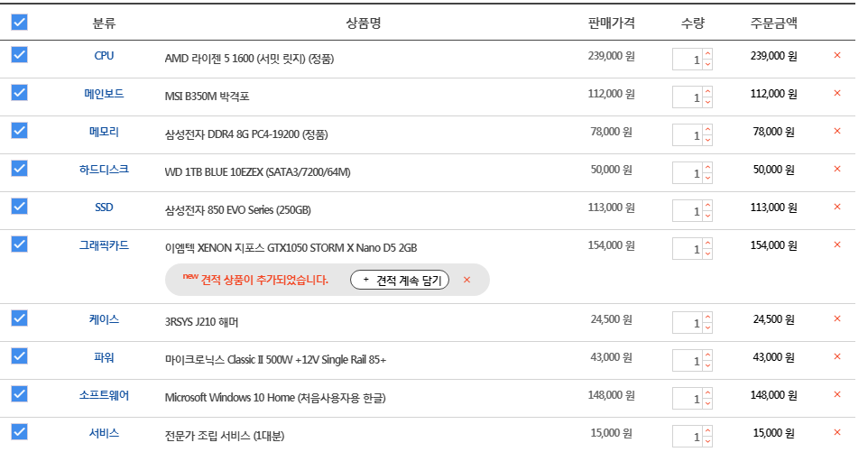Delete the 그래픽카드 GTX1050 row with X
Image resolution: width=868 pixels, height=452 pixels.
(837, 244)
